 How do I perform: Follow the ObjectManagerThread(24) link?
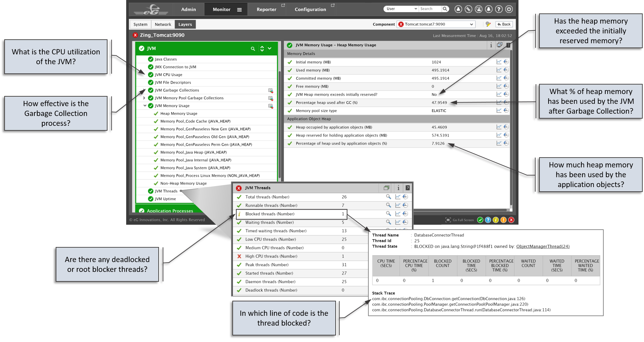click(543, 246)
